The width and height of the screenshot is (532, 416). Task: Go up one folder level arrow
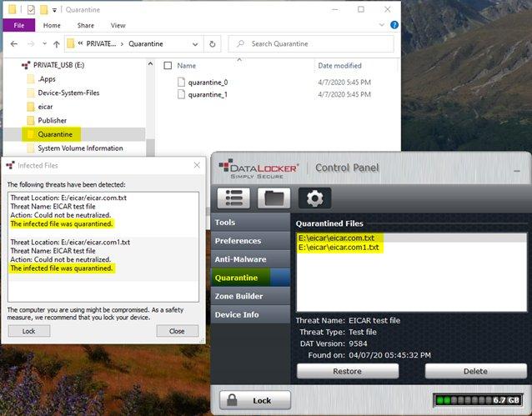coord(56,43)
